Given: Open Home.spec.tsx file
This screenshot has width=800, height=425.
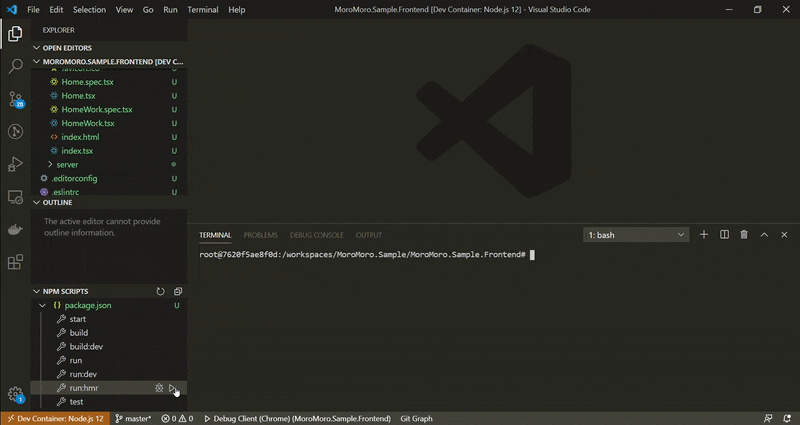Looking at the screenshot, I should 109,82.
